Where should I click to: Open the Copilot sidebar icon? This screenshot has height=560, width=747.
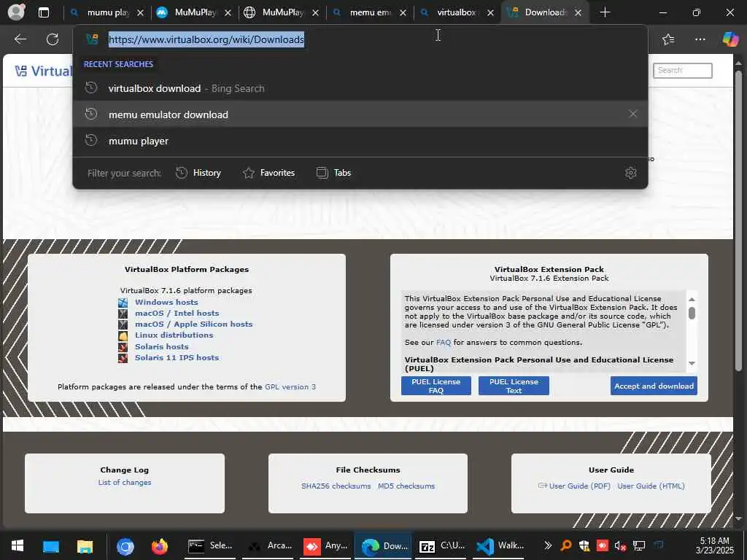tap(730, 39)
